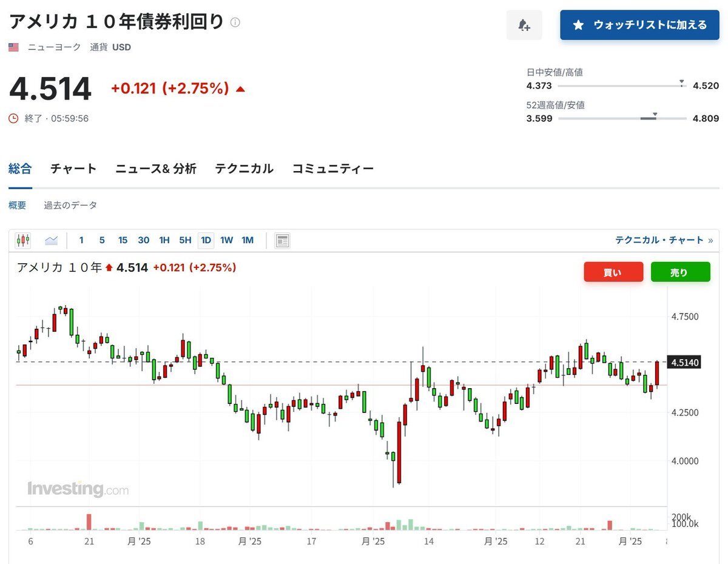Click the clock icon near 終了

tap(13, 118)
